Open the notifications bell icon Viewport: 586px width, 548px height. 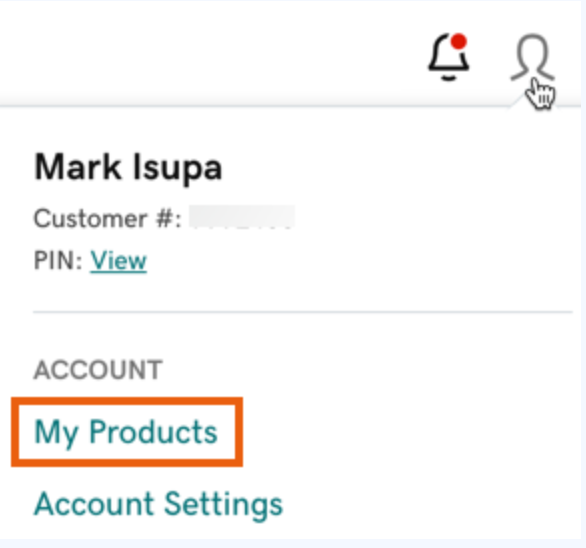[x=448, y=57]
